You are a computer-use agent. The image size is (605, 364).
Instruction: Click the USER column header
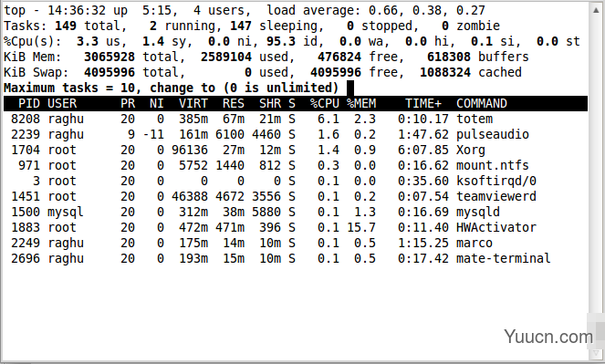pyautogui.click(x=62, y=103)
